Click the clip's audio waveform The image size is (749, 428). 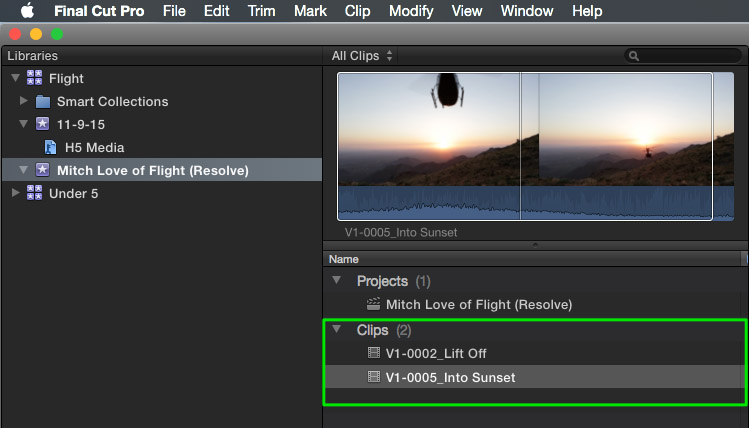[x=535, y=203]
